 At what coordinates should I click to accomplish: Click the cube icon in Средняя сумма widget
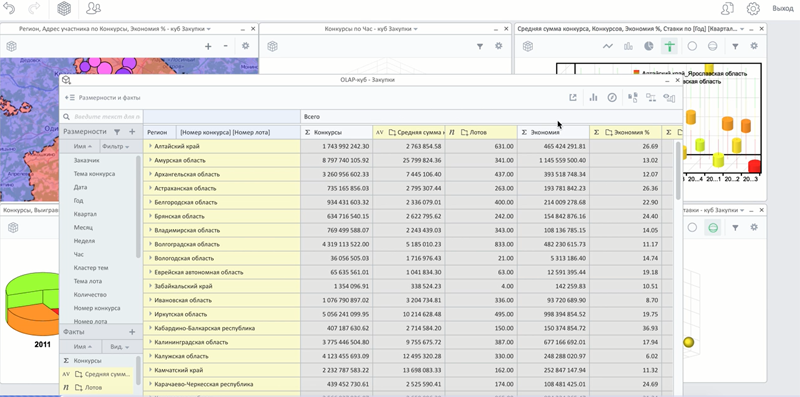[528, 46]
